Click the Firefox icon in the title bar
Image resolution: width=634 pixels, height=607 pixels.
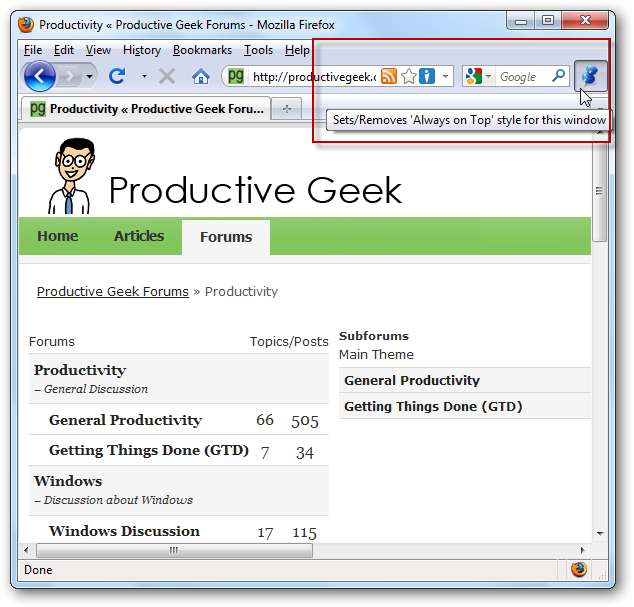(26, 25)
